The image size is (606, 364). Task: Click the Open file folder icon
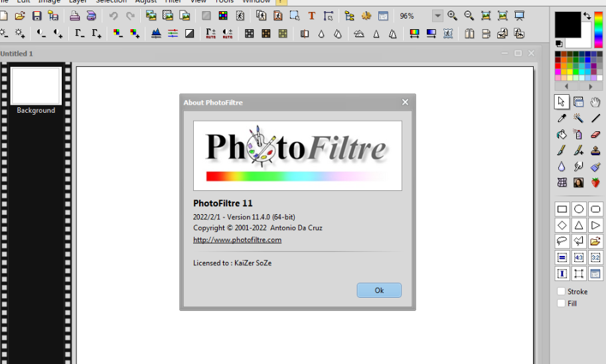tap(20, 16)
